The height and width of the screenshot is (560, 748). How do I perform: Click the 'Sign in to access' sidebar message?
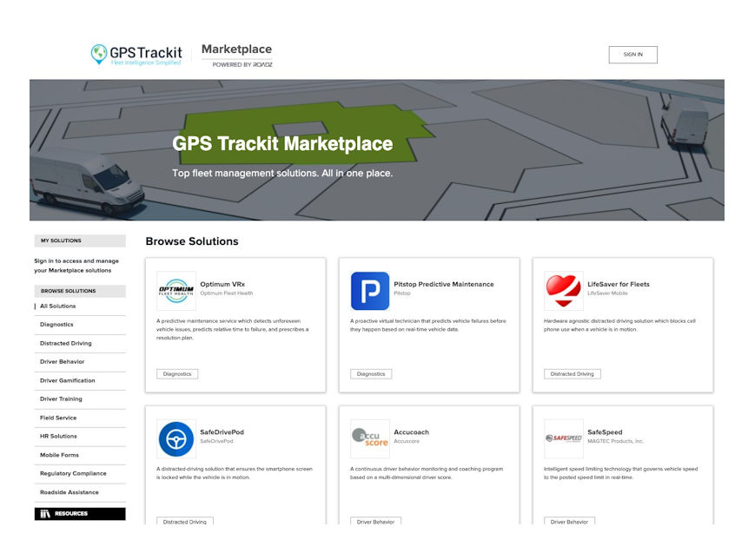(76, 266)
